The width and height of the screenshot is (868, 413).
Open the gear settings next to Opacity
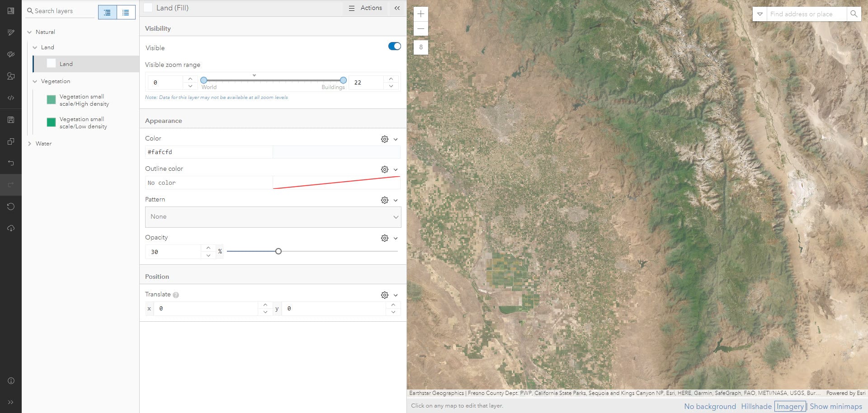click(x=384, y=238)
